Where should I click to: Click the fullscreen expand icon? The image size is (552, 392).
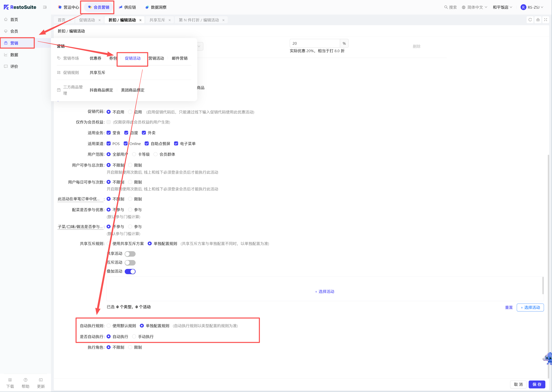(x=546, y=20)
